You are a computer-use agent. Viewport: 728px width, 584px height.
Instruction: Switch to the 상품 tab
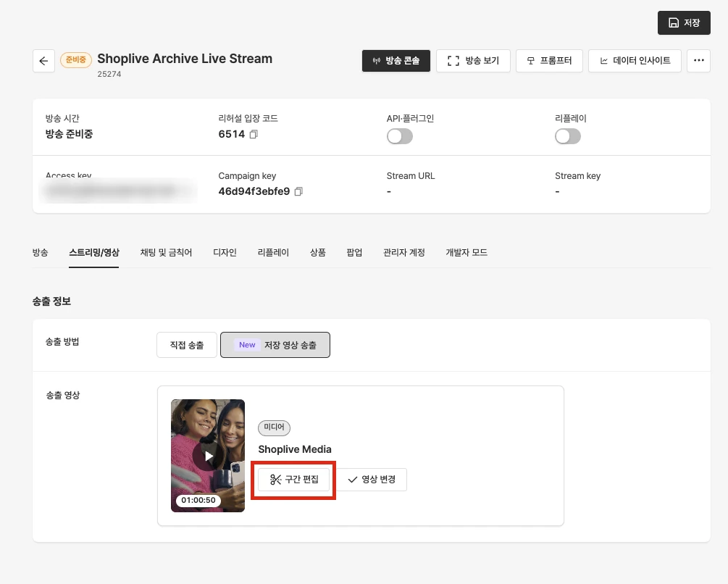tap(318, 253)
